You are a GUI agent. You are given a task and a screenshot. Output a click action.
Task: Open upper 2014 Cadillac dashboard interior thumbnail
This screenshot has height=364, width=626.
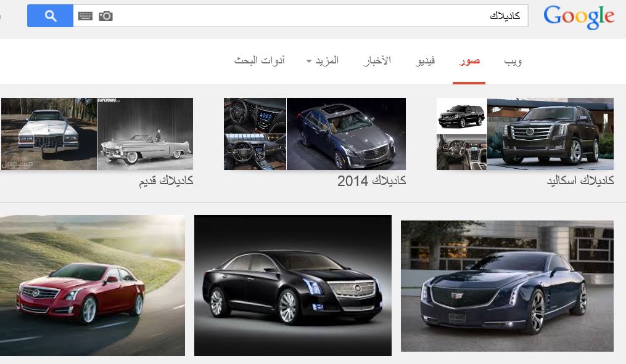[x=255, y=116]
